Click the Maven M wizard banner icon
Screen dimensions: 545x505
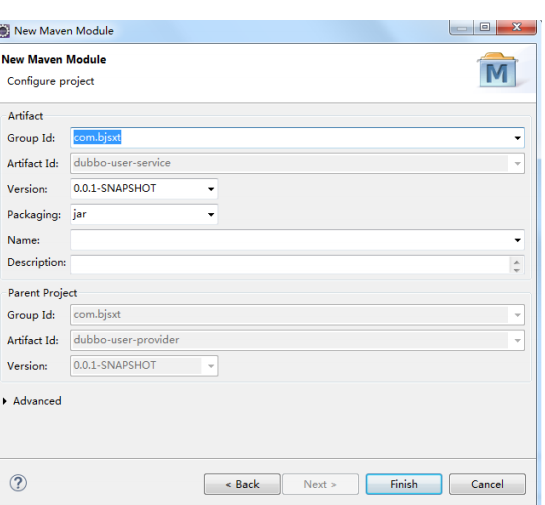click(x=497, y=71)
